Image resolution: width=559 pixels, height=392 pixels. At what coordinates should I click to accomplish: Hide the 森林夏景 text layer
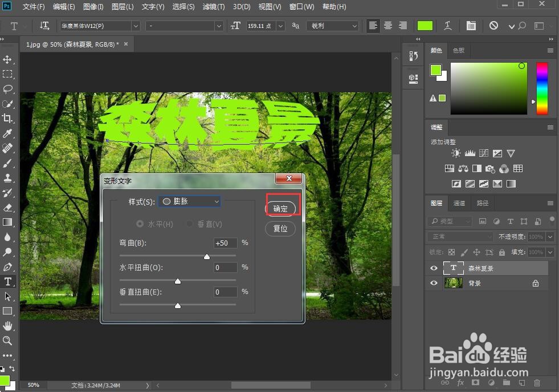434,268
